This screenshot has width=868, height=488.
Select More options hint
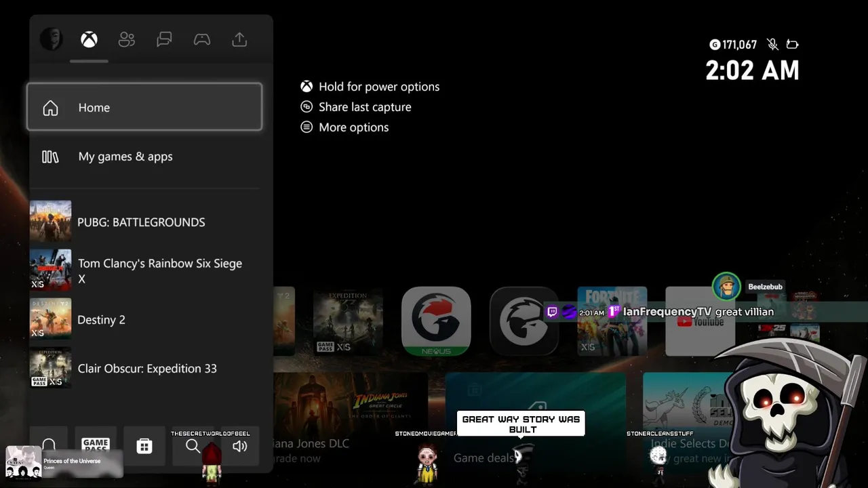click(x=344, y=127)
